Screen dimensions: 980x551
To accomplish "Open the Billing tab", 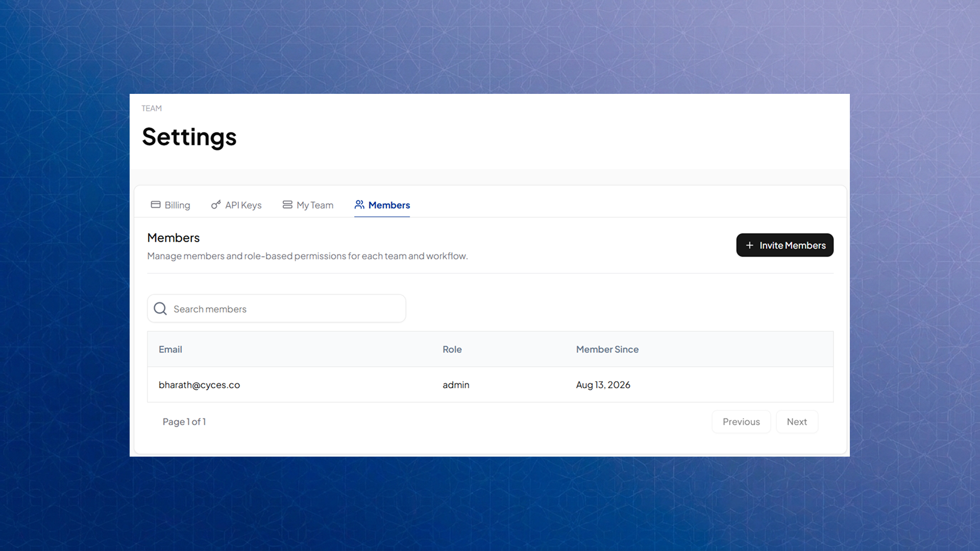I will tap(170, 205).
